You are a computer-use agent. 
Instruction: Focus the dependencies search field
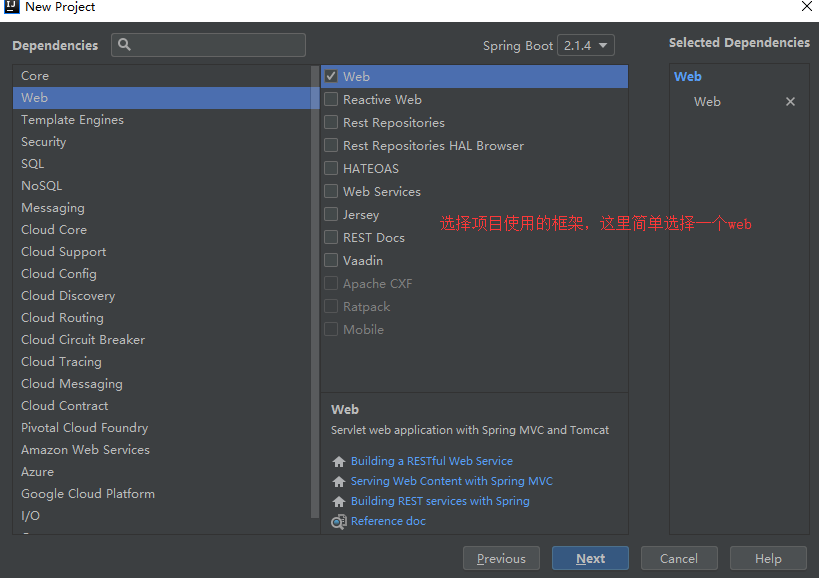coord(208,45)
